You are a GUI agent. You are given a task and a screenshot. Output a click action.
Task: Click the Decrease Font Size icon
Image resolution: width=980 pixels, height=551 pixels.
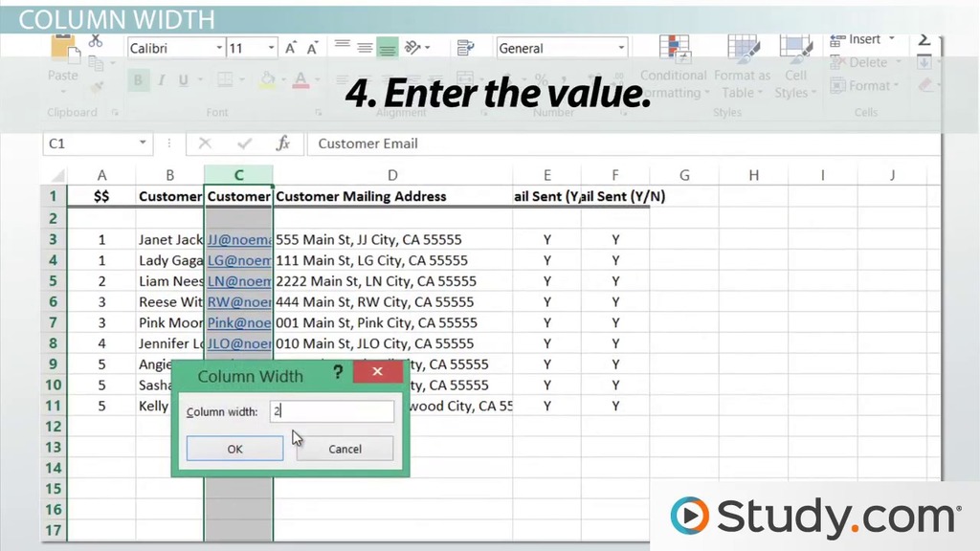[x=313, y=48]
